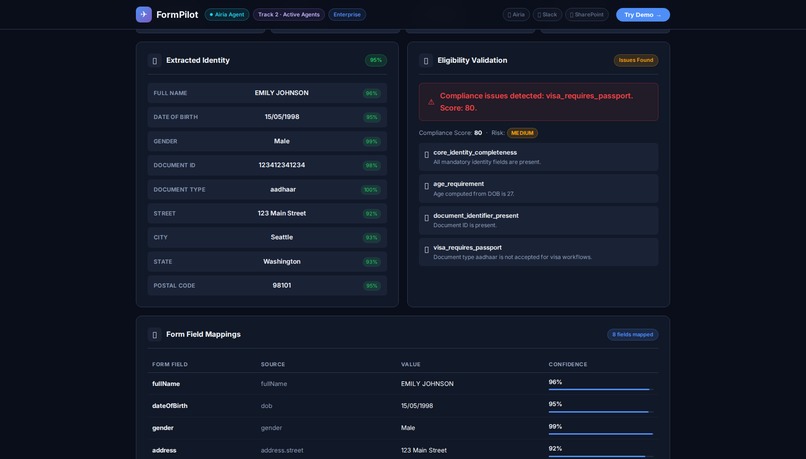Screen dimensions: 806x459
Task: Select the Male value in Gender row
Action: click(x=282, y=141)
